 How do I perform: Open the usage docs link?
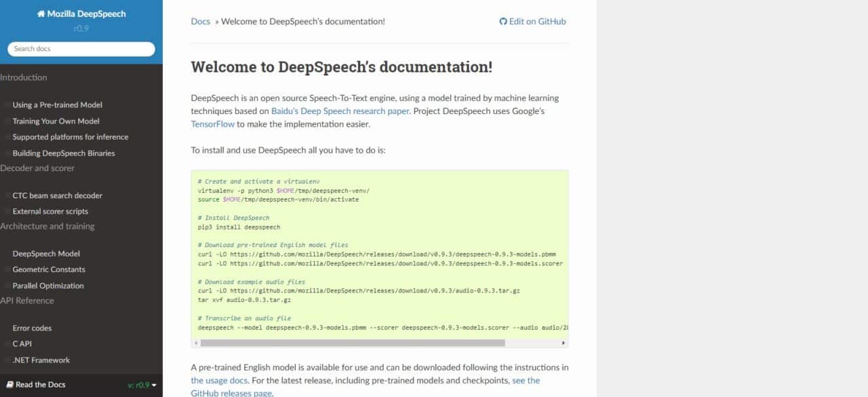(x=220, y=381)
